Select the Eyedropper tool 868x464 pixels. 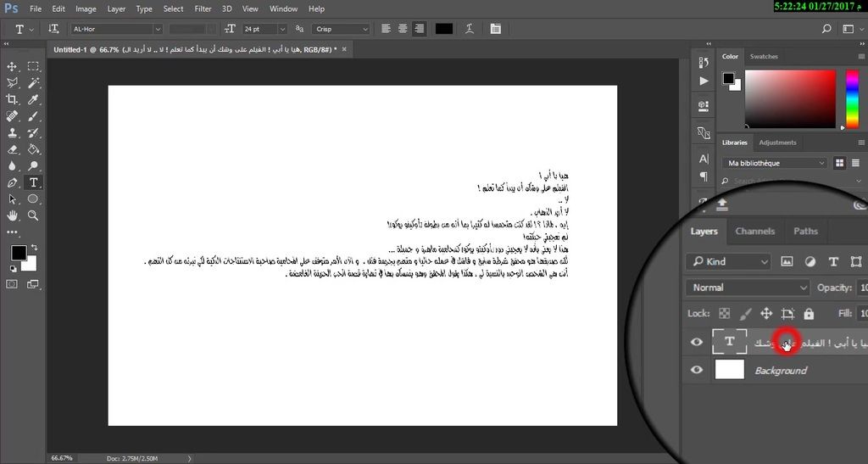[33, 99]
